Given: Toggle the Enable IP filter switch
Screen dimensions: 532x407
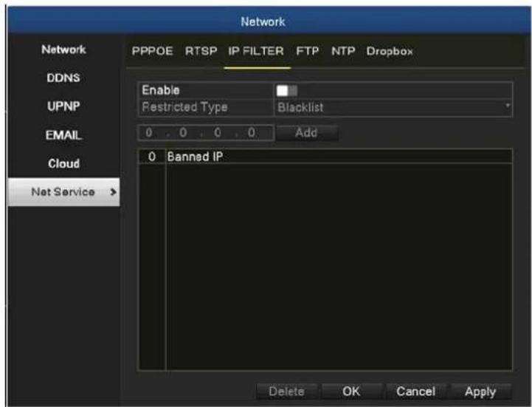Looking at the screenshot, I should tap(287, 91).
